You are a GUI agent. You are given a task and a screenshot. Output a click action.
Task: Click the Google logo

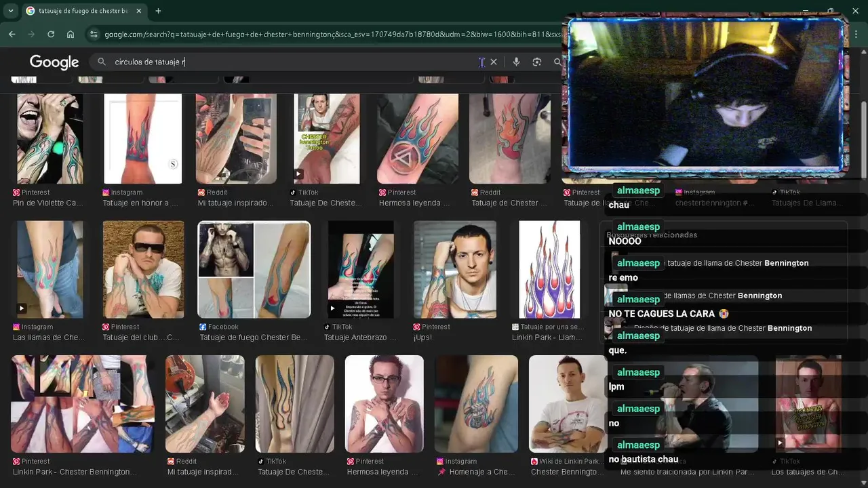[54, 62]
